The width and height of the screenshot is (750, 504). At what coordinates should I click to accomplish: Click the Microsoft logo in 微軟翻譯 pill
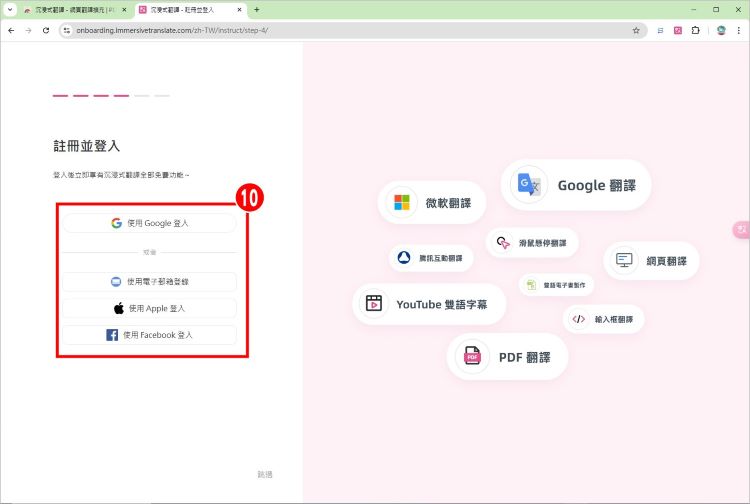point(402,202)
